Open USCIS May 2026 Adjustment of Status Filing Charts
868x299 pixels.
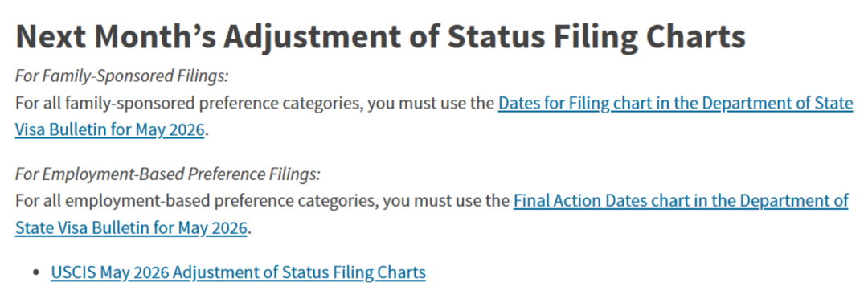point(238,272)
